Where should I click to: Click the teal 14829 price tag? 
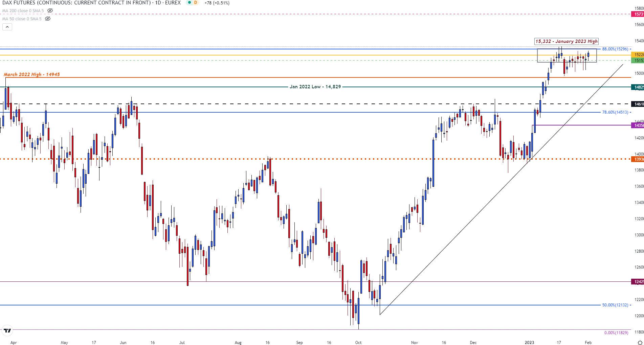[638, 87]
